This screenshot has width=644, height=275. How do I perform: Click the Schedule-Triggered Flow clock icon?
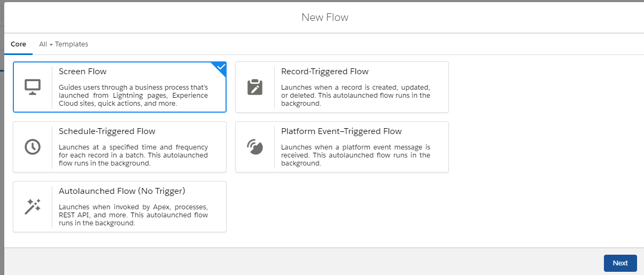tap(33, 147)
